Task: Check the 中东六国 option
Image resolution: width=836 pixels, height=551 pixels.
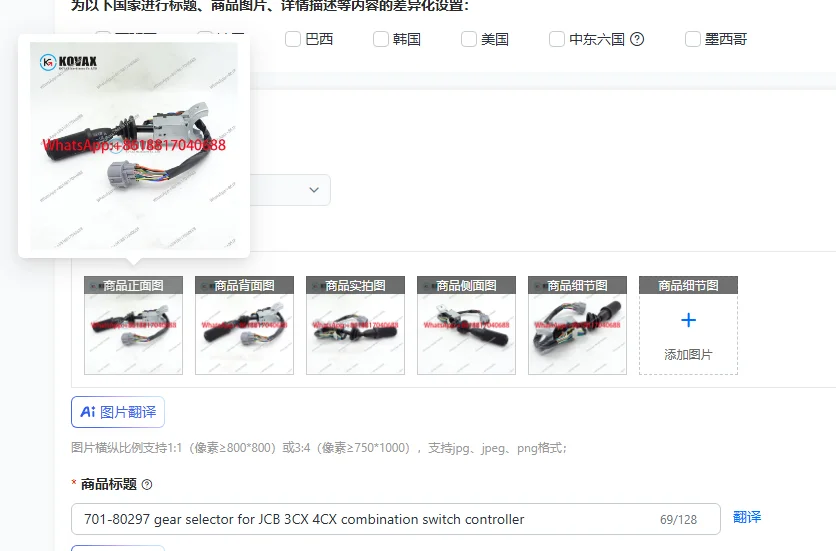Action: point(557,39)
